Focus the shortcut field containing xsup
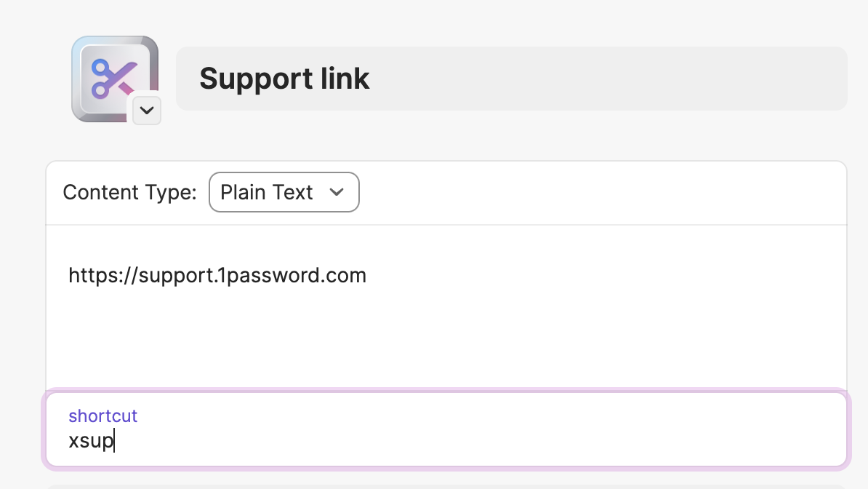The width and height of the screenshot is (868, 489). pos(446,429)
